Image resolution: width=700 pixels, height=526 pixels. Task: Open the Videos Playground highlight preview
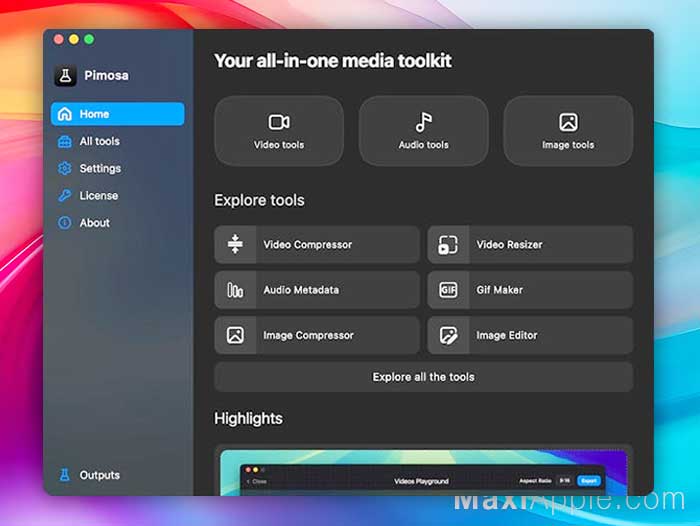tap(424, 472)
